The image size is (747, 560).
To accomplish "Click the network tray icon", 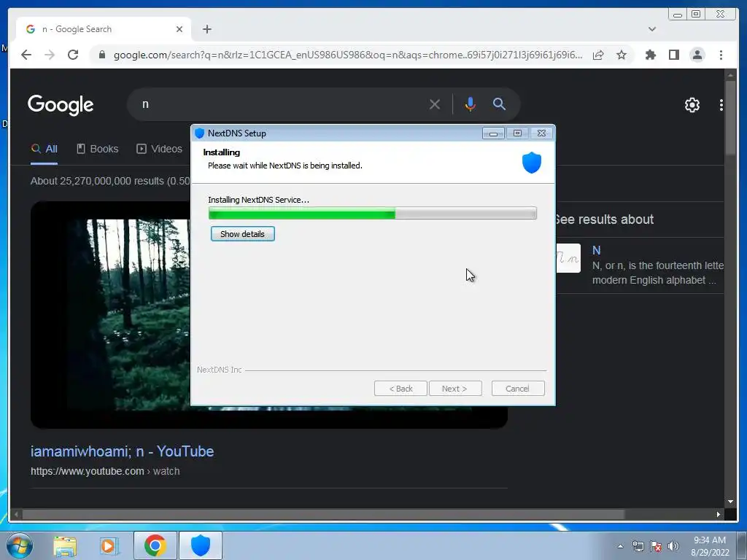I will tap(638, 546).
